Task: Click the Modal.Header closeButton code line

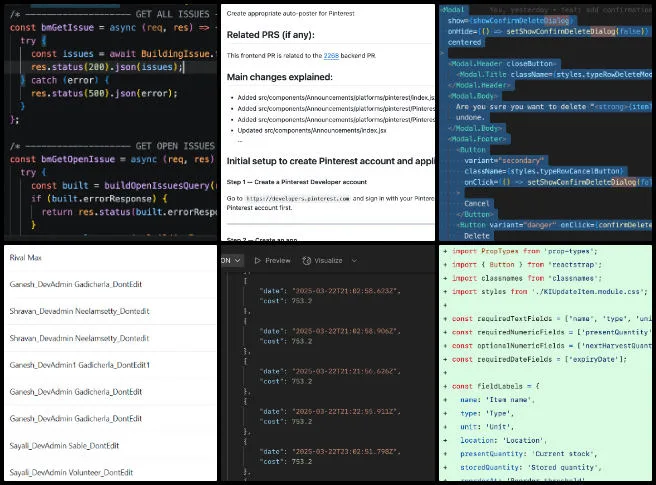Action: [501, 64]
